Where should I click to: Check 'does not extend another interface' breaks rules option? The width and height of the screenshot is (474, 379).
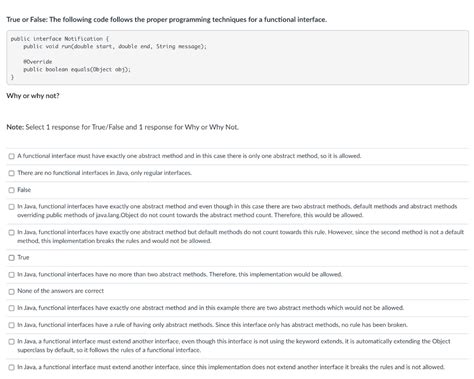tap(11, 367)
